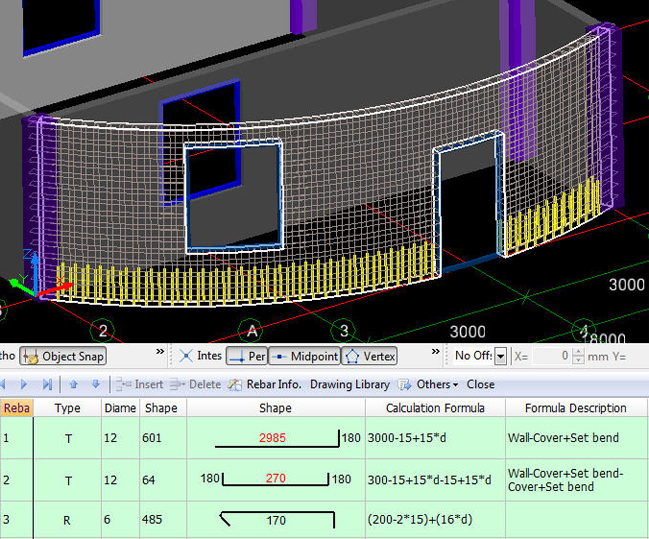Image resolution: width=649 pixels, height=539 pixels.
Task: Toggle the Object Snap button
Action: point(62,356)
